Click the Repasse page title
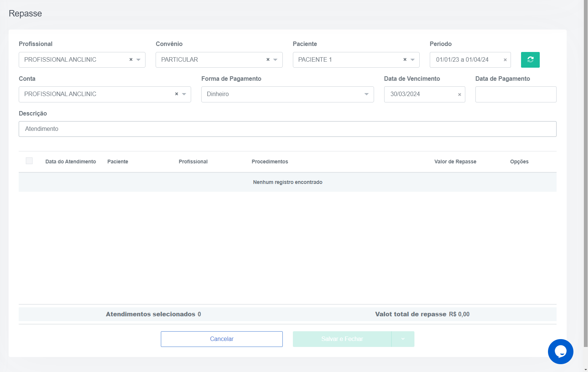This screenshot has width=588, height=372. tap(25, 13)
